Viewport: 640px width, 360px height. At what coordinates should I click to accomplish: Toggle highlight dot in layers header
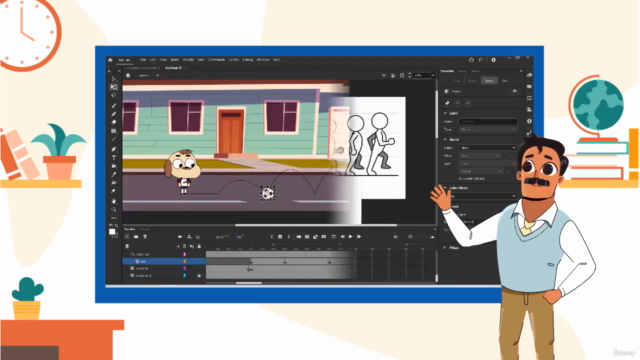point(178,246)
